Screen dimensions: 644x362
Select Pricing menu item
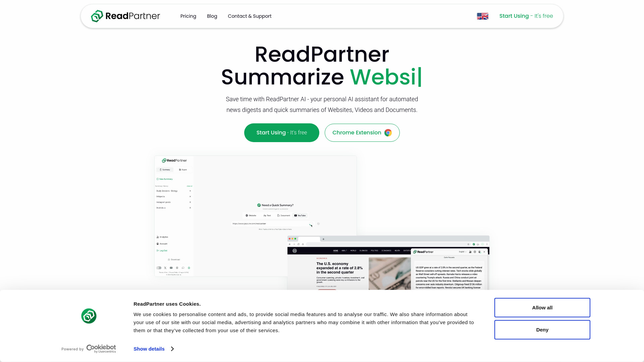pyautogui.click(x=188, y=16)
